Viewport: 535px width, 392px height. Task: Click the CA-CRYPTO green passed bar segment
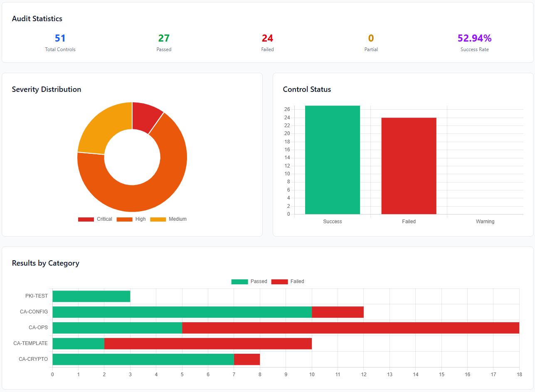(x=143, y=360)
